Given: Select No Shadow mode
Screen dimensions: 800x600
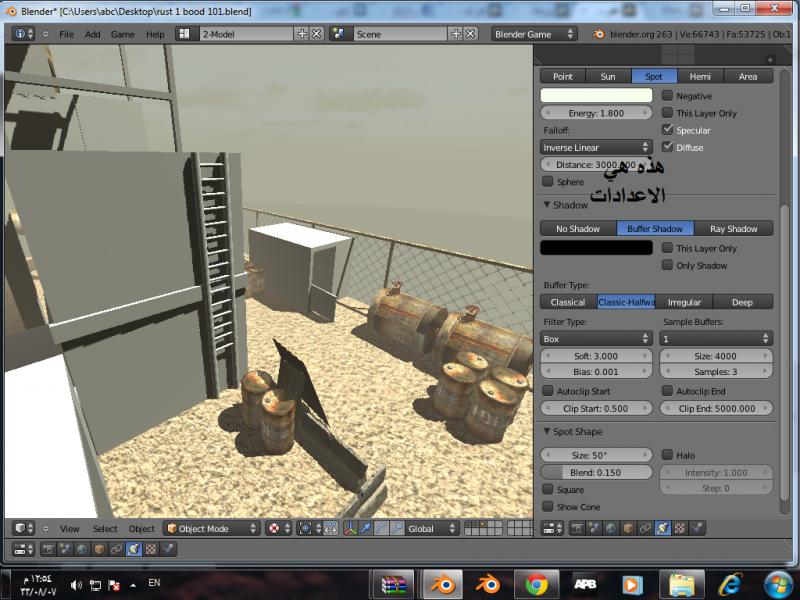Looking at the screenshot, I should click(x=578, y=229).
